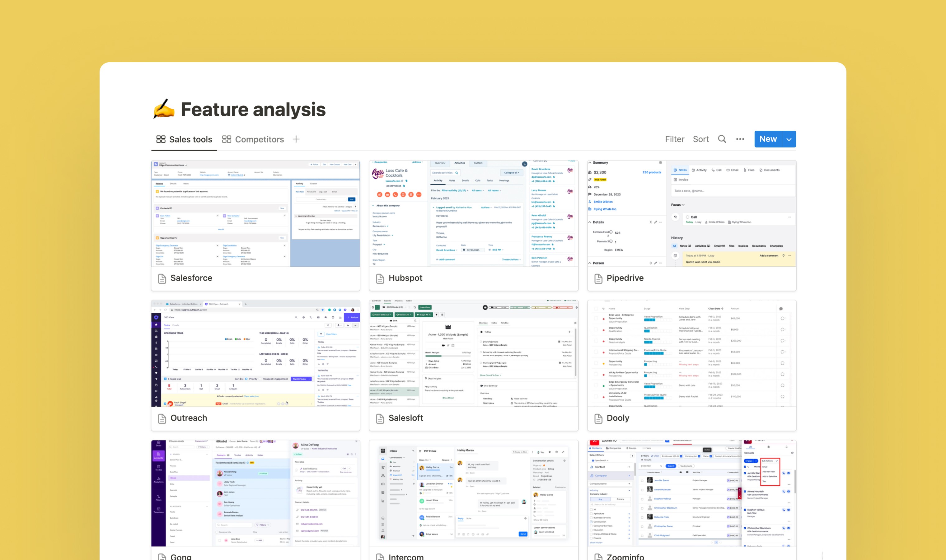
Task: Click the Gong card title
Action: (181, 557)
